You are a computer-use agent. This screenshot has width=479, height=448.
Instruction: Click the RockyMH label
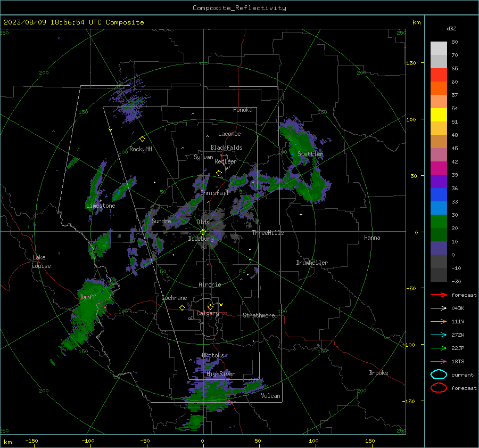pyautogui.click(x=141, y=149)
